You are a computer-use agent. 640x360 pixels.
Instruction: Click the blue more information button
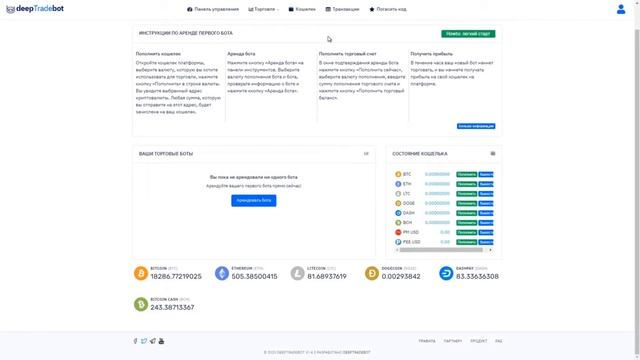476,126
